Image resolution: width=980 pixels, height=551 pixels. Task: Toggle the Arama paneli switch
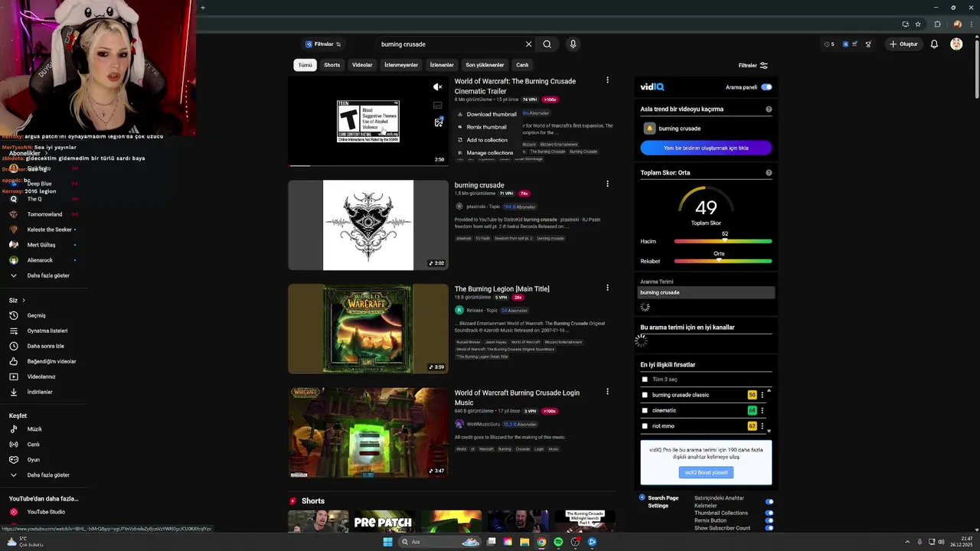click(766, 87)
